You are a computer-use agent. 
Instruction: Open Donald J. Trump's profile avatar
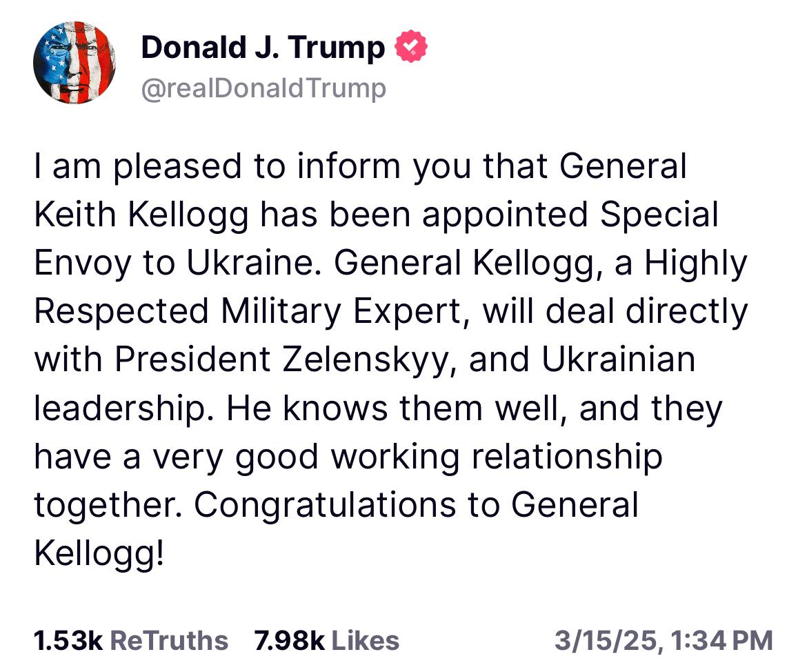(x=74, y=63)
